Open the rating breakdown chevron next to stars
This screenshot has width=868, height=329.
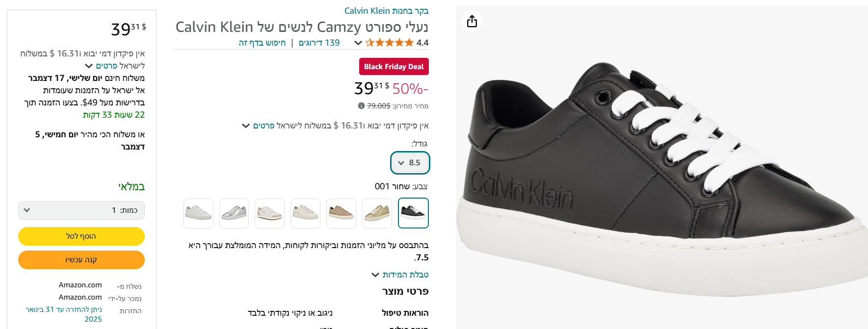pos(358,43)
